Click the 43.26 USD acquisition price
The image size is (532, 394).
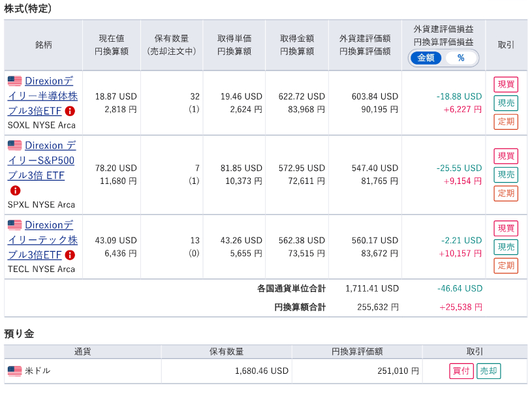point(242,241)
